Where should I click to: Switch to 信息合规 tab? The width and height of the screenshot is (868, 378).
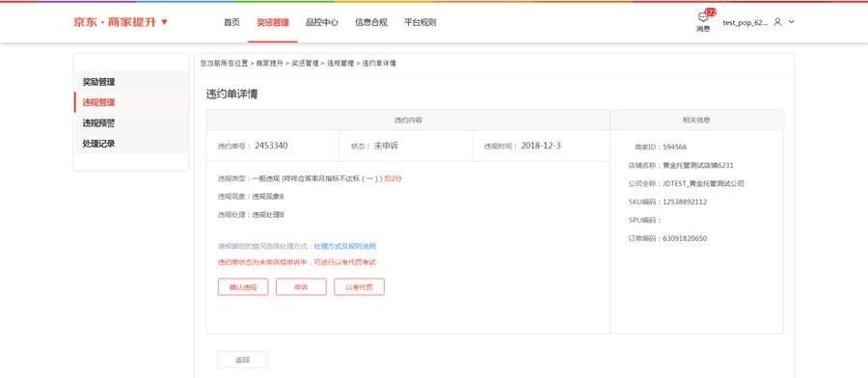[x=371, y=23]
